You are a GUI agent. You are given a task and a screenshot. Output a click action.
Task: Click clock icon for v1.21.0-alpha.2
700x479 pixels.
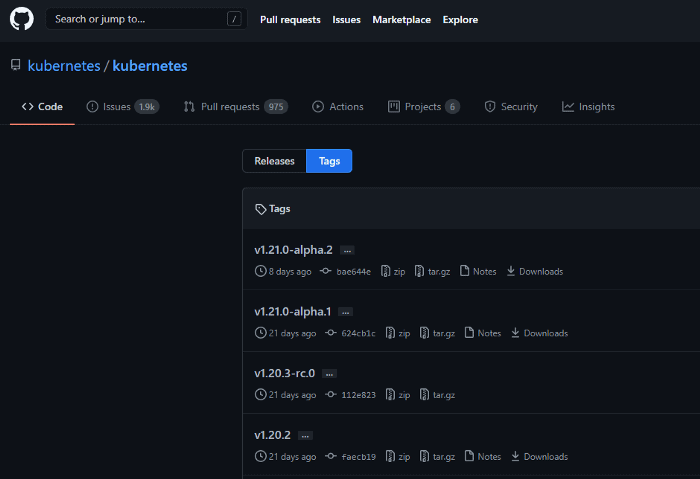click(x=260, y=271)
